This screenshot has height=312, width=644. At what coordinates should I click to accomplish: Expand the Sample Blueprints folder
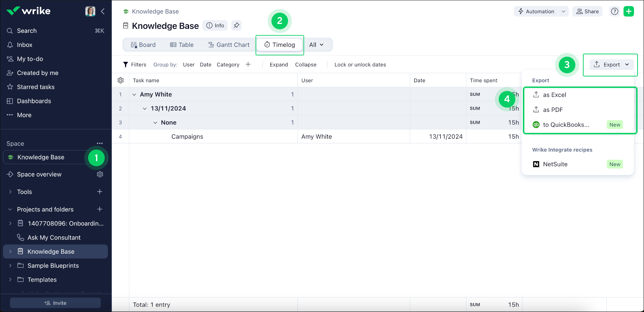click(10, 266)
